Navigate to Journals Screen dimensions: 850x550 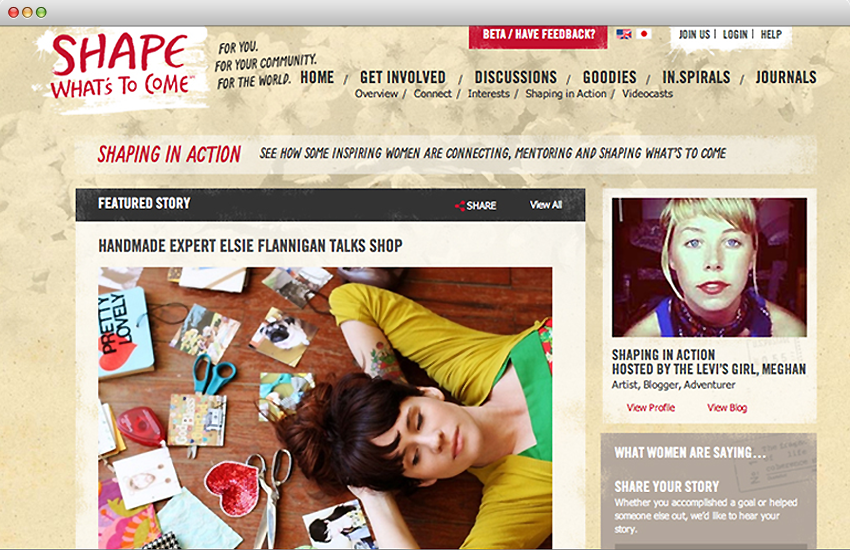click(786, 77)
